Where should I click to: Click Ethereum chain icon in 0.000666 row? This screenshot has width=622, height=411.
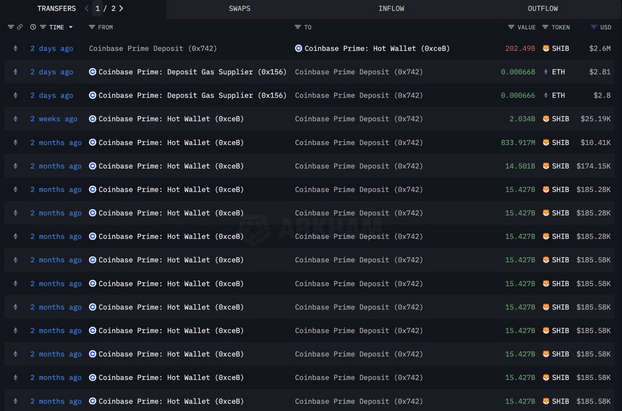click(15, 95)
